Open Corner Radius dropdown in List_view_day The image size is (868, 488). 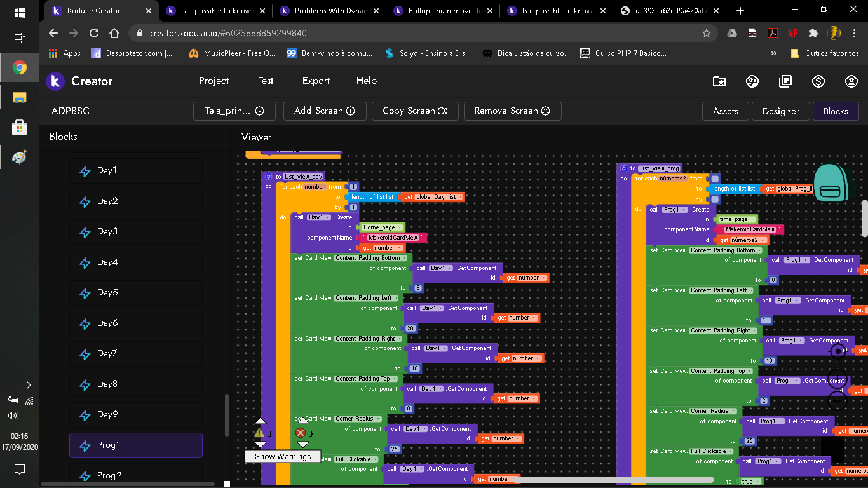click(358, 419)
